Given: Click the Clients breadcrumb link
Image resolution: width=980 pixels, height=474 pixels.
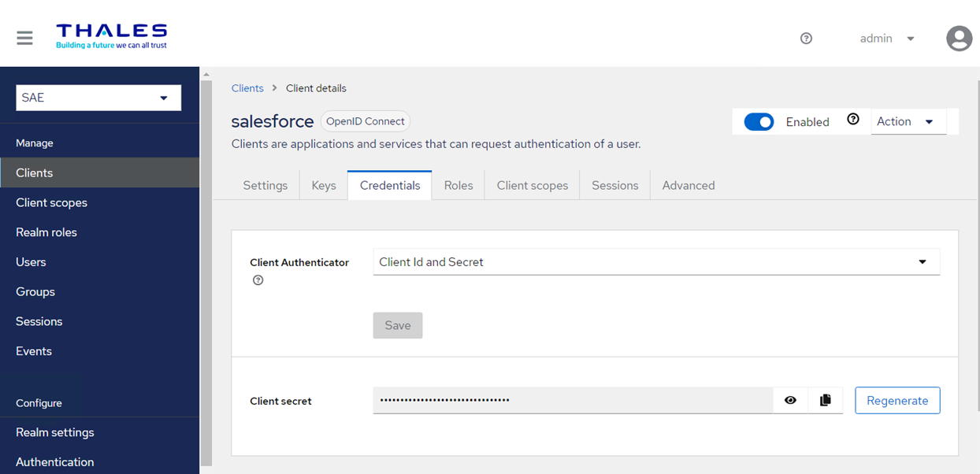Looking at the screenshot, I should 247,88.
